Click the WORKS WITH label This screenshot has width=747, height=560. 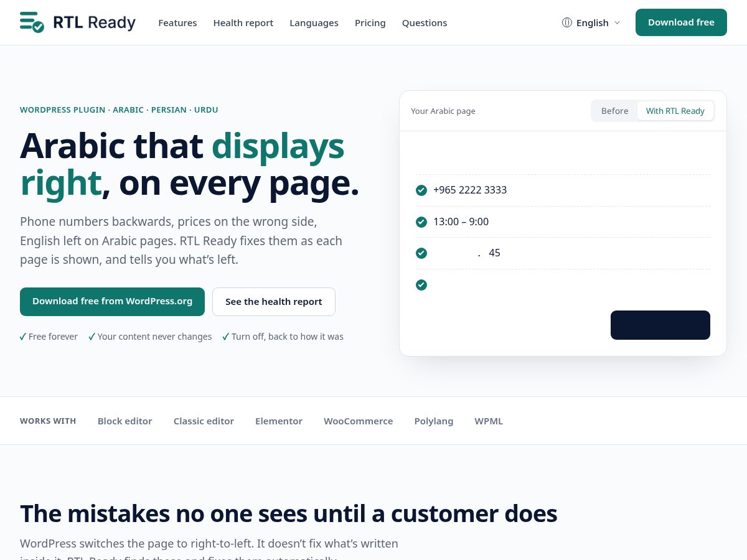click(x=48, y=421)
